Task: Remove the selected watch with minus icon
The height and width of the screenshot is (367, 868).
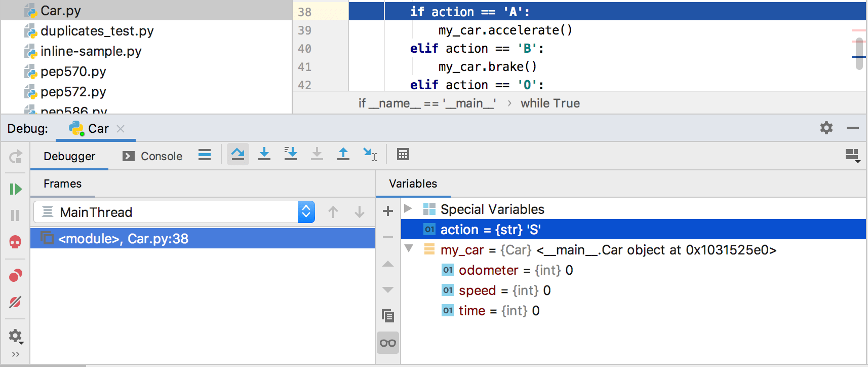Action: pyautogui.click(x=388, y=237)
